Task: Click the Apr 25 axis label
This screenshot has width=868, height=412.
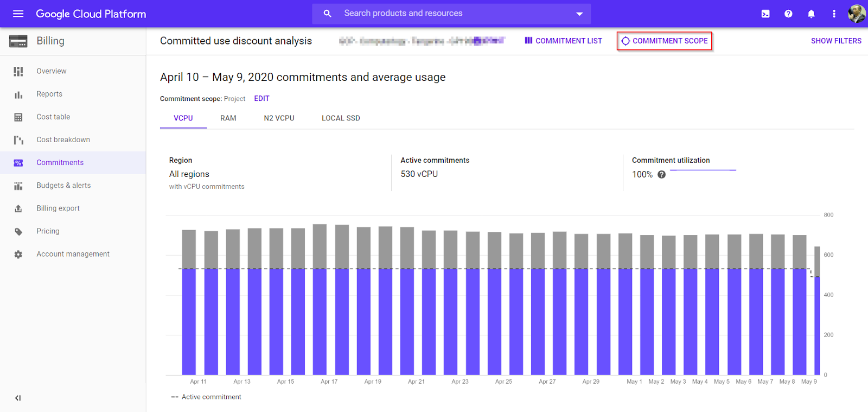Action: click(x=503, y=382)
